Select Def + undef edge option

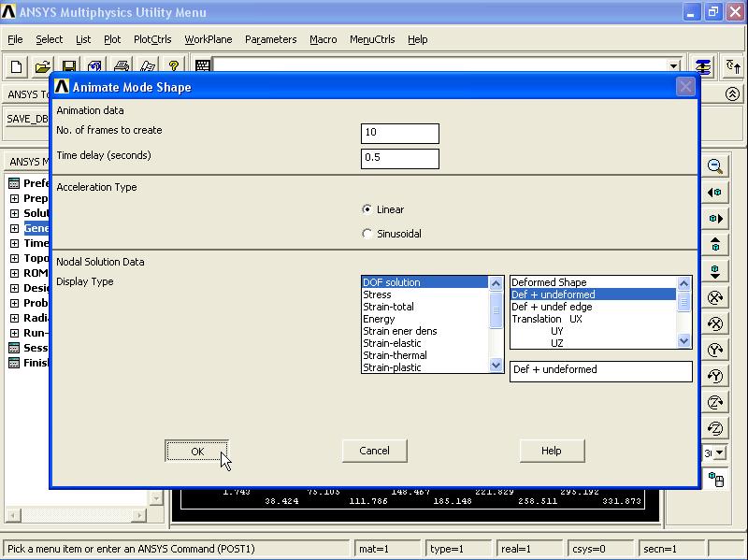pos(594,307)
